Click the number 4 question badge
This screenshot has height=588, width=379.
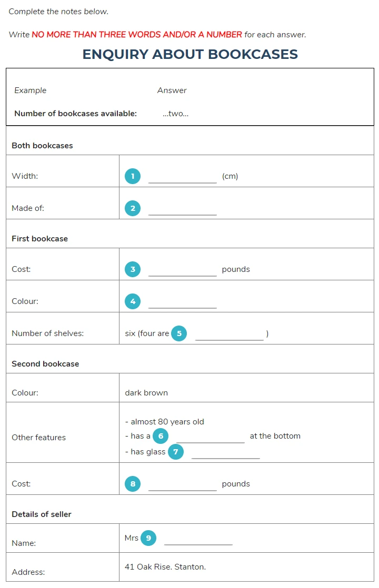tap(133, 301)
